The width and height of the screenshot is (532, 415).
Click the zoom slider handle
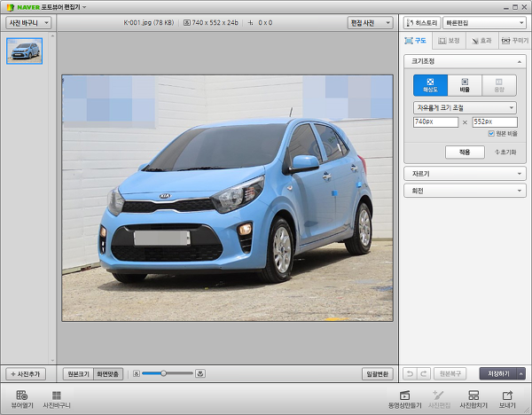pyautogui.click(x=163, y=373)
